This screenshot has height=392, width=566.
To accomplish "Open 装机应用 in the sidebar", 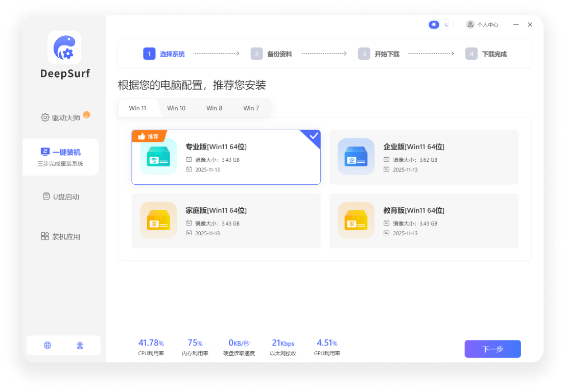I will (61, 236).
